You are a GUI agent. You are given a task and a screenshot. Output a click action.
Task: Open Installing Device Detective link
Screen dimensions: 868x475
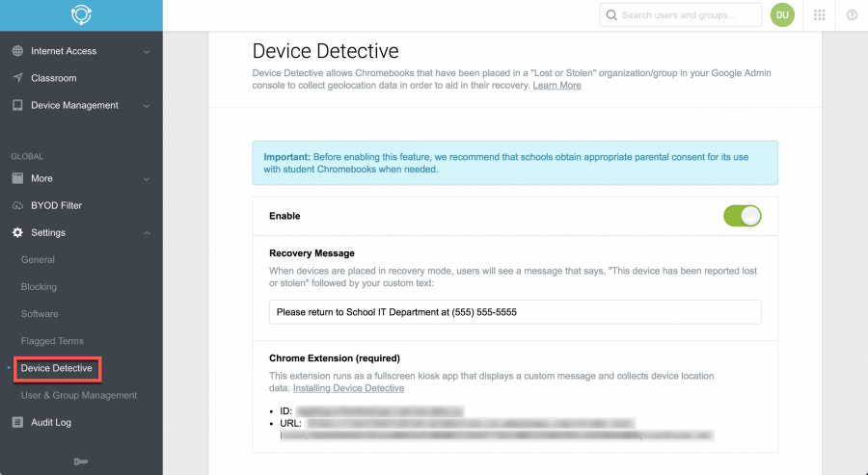[348, 388]
